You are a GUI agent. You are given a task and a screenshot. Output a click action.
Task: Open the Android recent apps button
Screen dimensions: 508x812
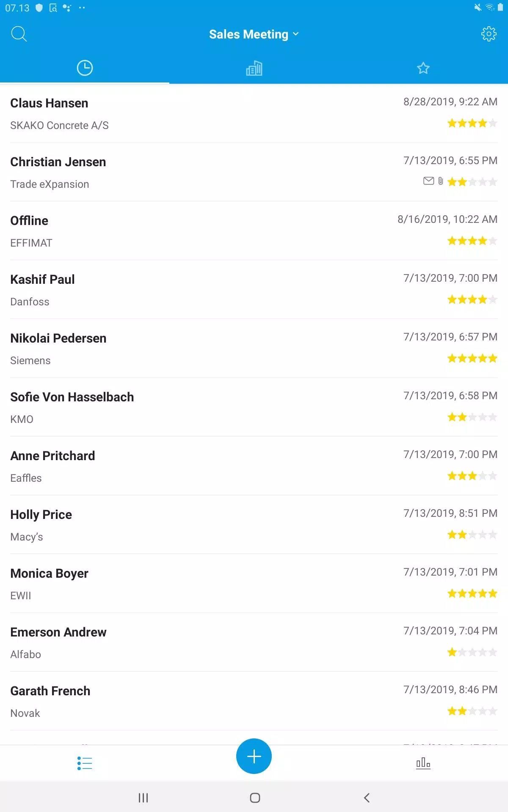(143, 798)
